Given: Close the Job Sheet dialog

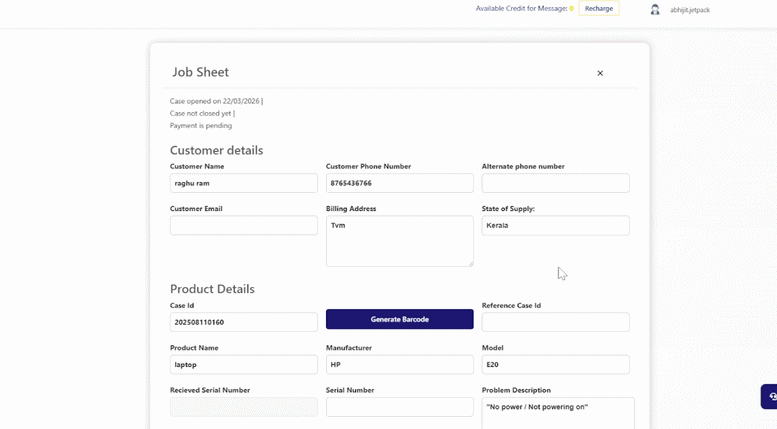Looking at the screenshot, I should point(600,73).
